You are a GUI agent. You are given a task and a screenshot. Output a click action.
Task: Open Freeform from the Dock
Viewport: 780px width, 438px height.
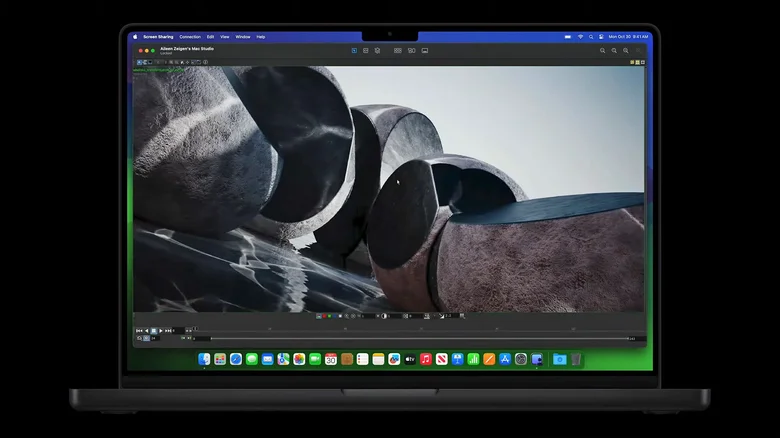[394, 359]
